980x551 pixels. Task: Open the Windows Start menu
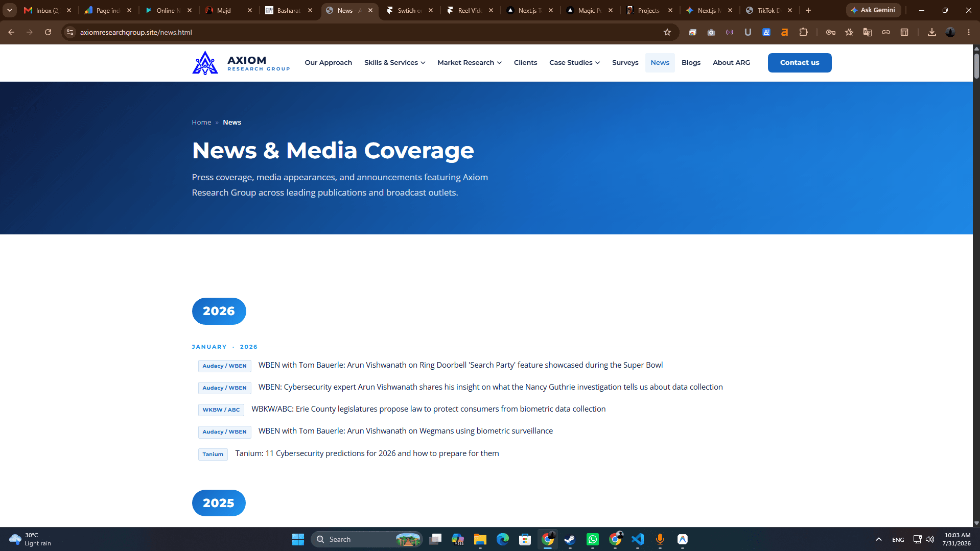coord(298,539)
